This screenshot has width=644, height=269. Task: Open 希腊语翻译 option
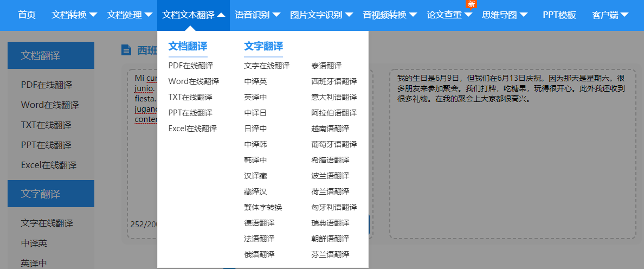coord(330,160)
